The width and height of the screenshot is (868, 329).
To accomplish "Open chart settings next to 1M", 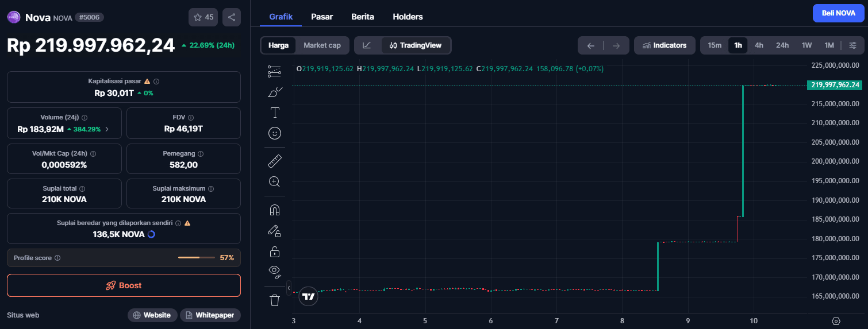I will click(852, 45).
